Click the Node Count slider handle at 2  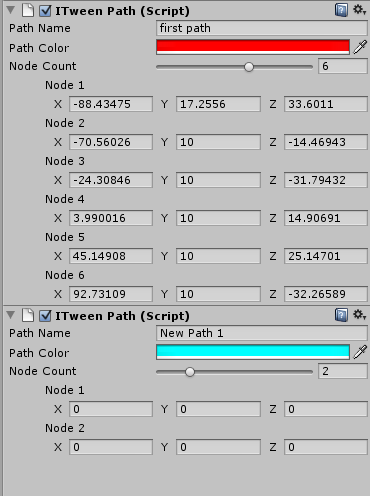190,372
